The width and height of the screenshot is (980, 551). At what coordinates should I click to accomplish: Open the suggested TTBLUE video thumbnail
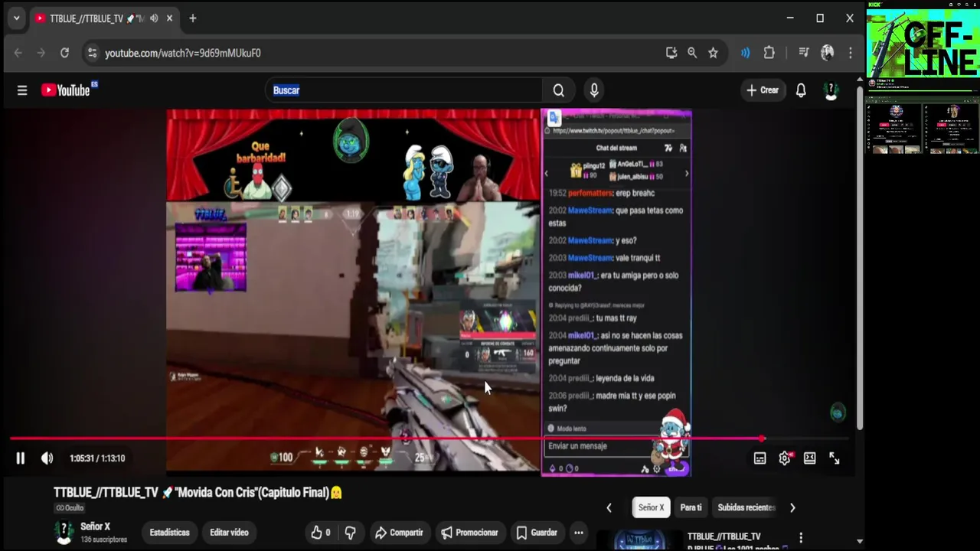(x=639, y=540)
